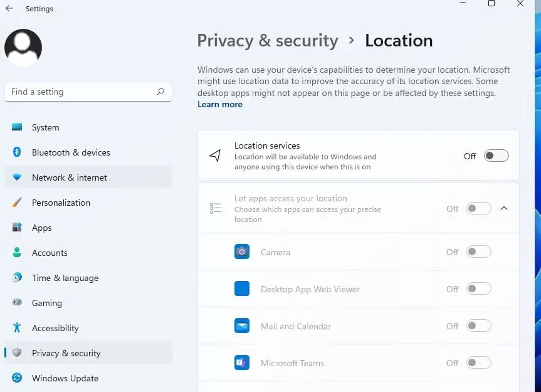Click the Personalization paintbrush icon

pos(18,203)
